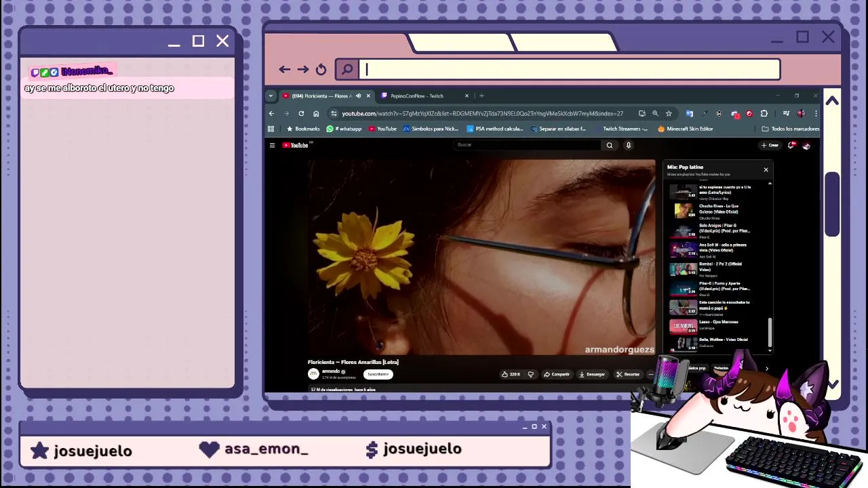Click the armando channel avatar

313,373
